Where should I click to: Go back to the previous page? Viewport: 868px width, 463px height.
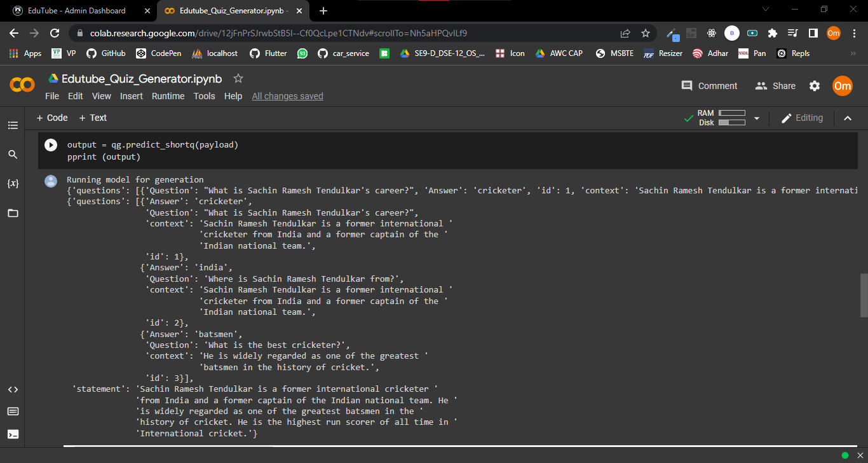click(14, 33)
